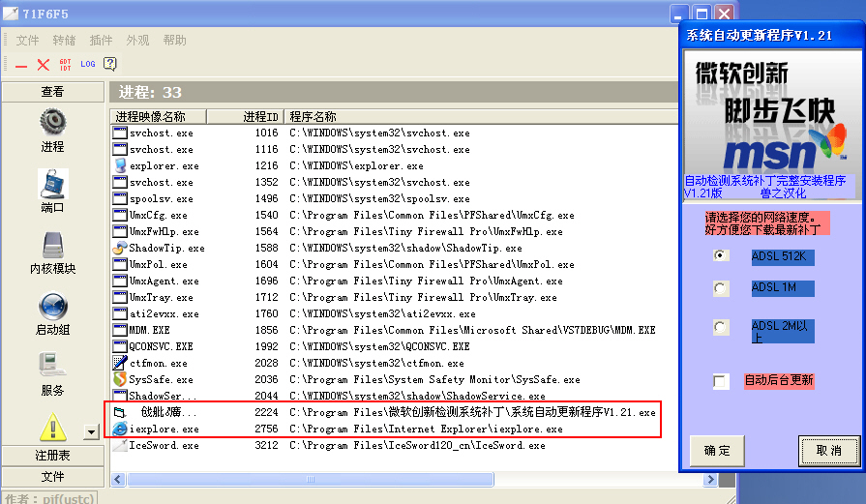This screenshot has width=866, height=504.
Task: Open the 内核模块 sidebar icon
Action: [x=53, y=245]
